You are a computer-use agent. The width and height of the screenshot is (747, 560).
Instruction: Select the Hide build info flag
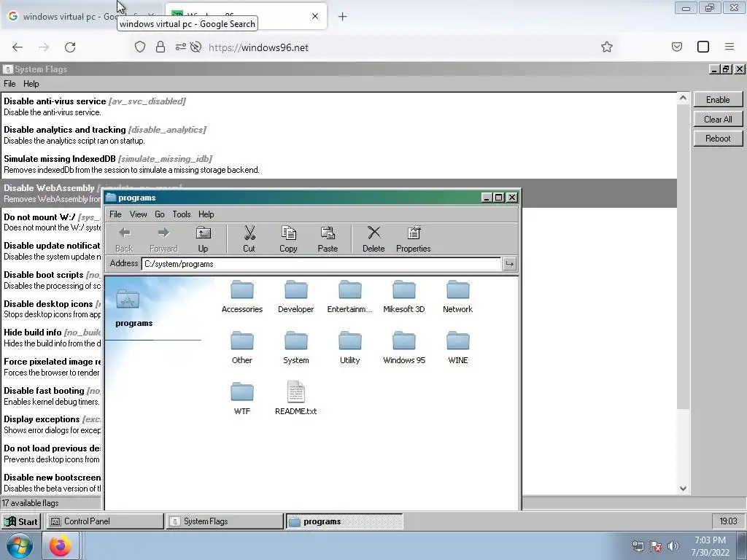[52, 338]
